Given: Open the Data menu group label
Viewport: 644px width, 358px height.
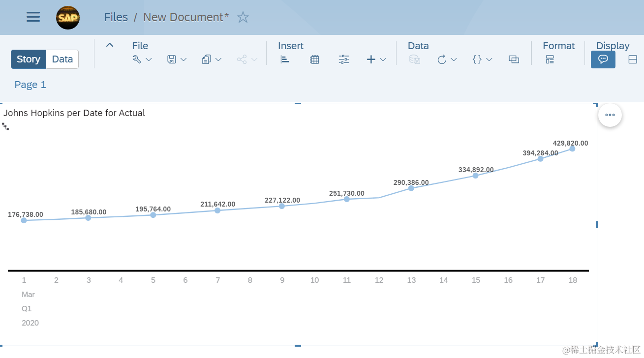Looking at the screenshot, I should click(418, 46).
